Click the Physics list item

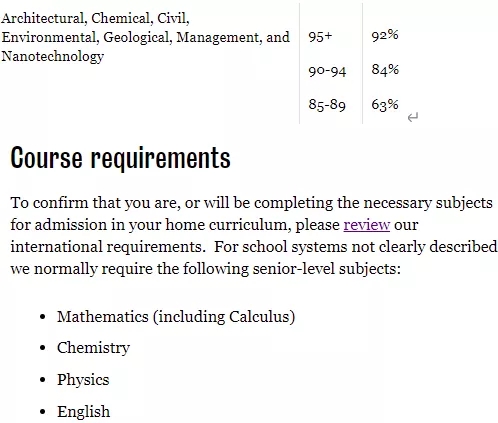coord(83,380)
